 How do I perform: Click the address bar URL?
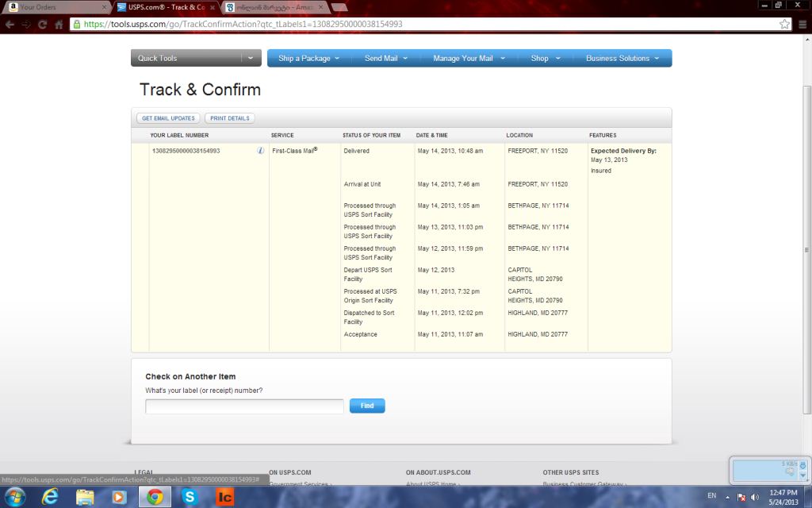243,25
